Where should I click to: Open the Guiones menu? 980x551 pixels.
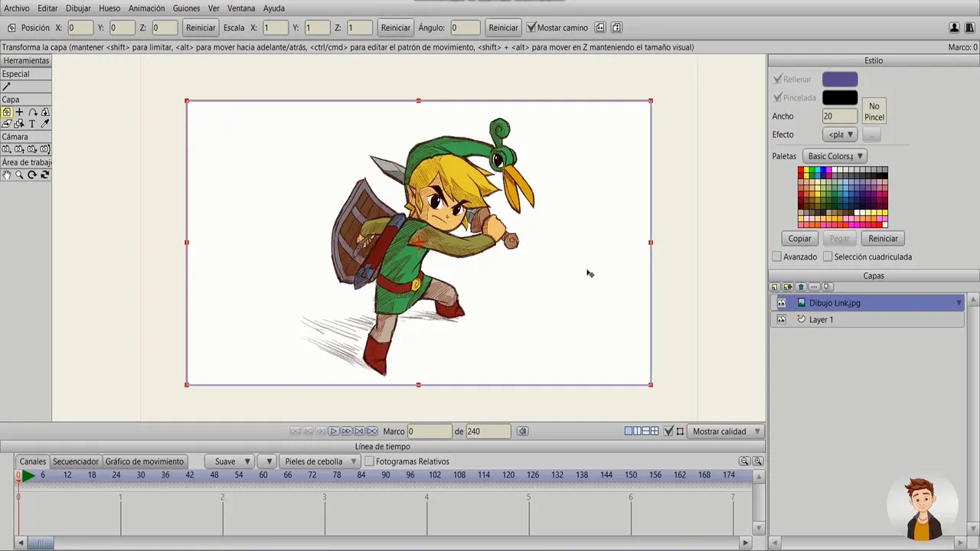[186, 8]
